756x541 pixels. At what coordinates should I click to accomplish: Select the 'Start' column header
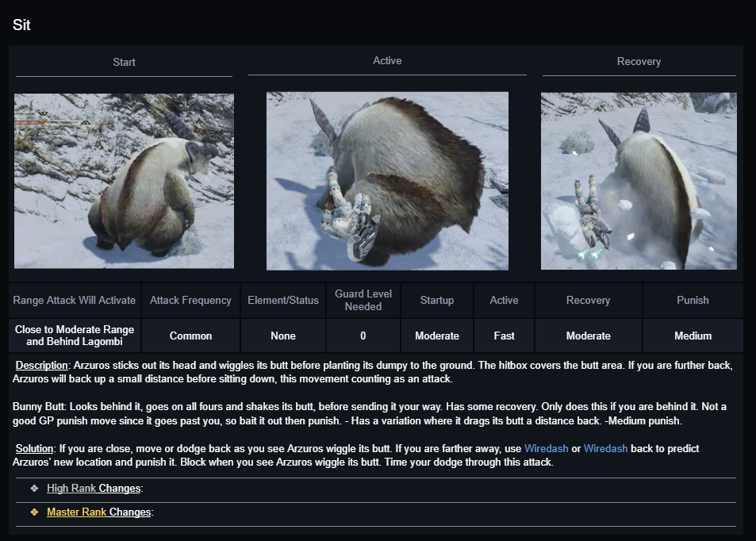[x=124, y=62]
